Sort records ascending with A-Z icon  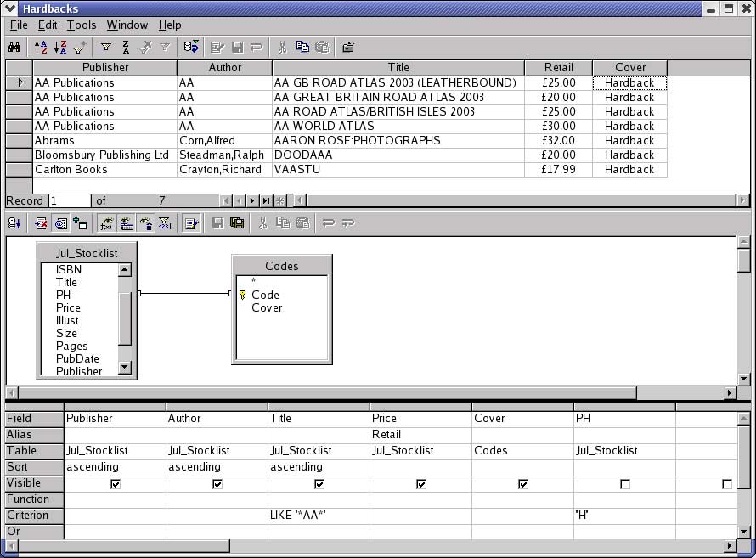(41, 48)
